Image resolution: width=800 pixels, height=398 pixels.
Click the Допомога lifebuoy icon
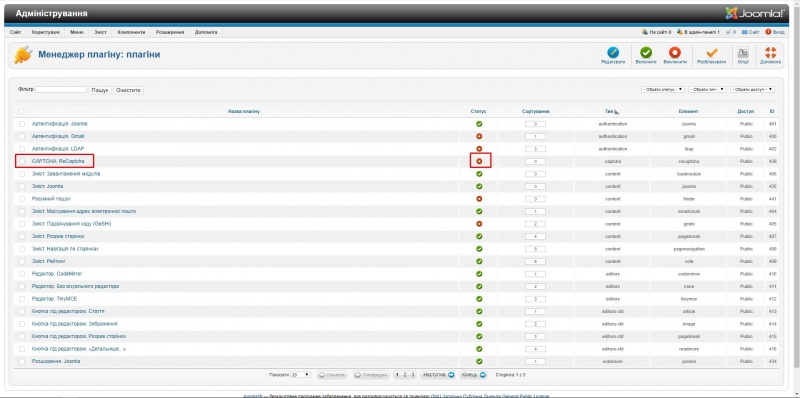pyautogui.click(x=770, y=53)
